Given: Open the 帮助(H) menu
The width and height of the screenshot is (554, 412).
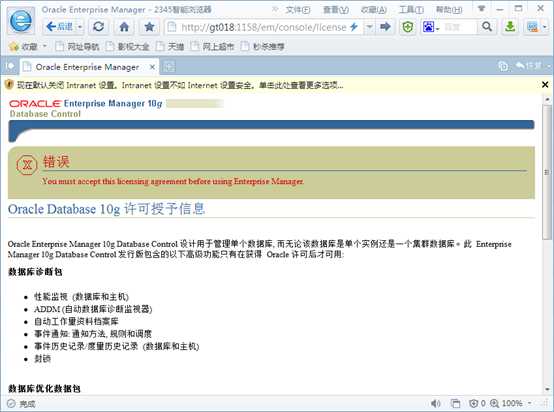Looking at the screenshot, I should click(x=449, y=10).
